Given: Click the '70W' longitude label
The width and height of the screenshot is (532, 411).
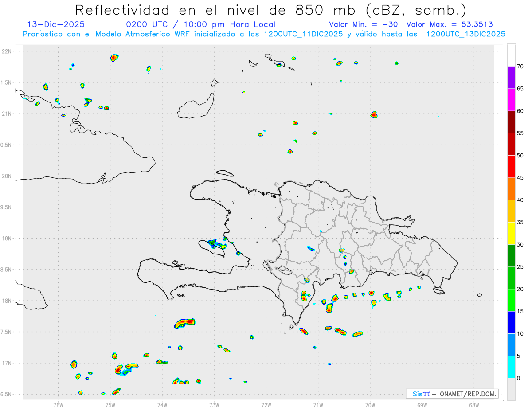Looking at the screenshot, I should [370, 405].
